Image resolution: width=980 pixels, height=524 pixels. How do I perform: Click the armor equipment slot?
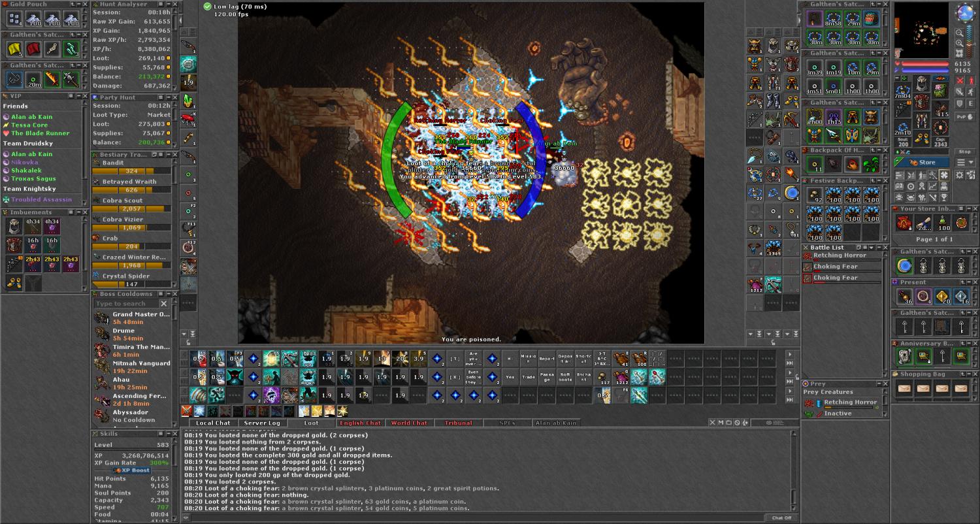pyautogui.click(x=922, y=102)
